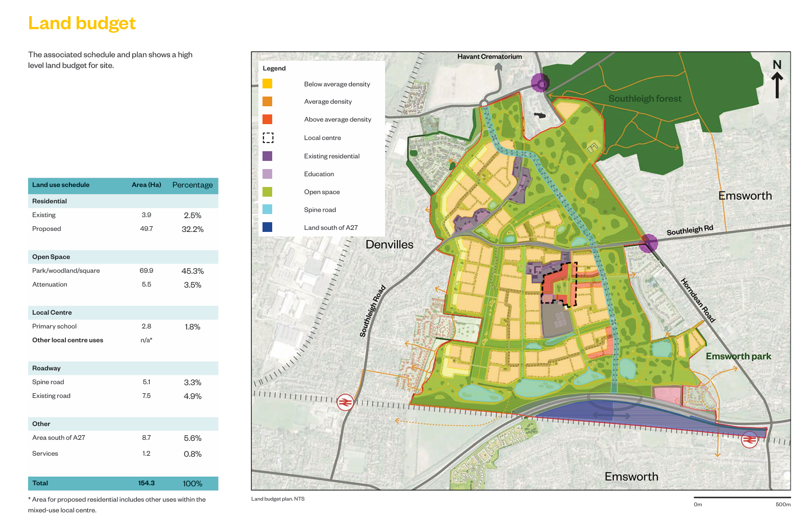Click the railway station icon beside Southleigh Road

346,403
